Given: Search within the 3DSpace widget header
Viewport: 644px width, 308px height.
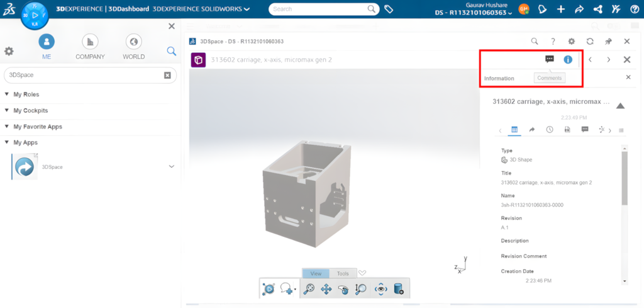Looking at the screenshot, I should (x=535, y=41).
